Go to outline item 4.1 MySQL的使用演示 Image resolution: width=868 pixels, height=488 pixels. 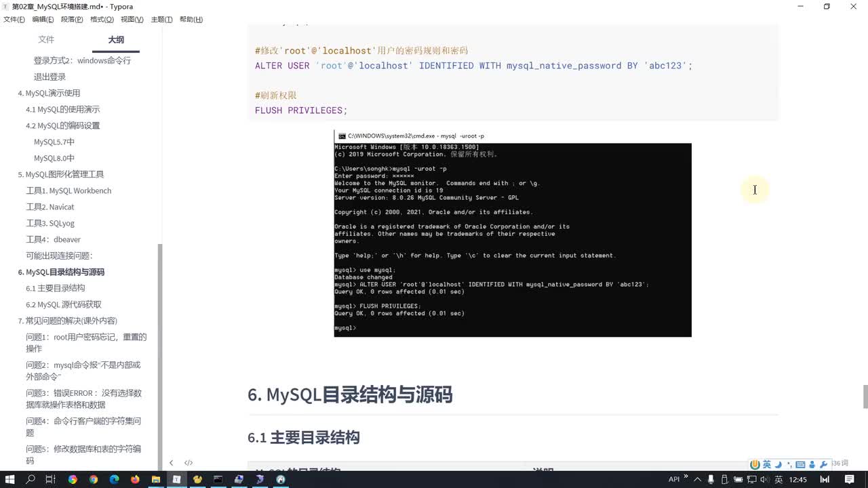62,109
